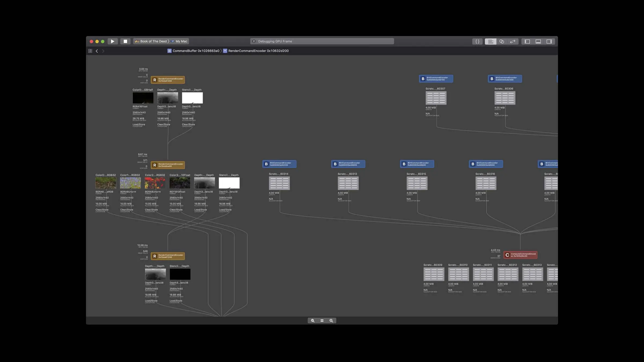Choose the My Mac destination
Screen dimensions: 644x362
[179, 41]
